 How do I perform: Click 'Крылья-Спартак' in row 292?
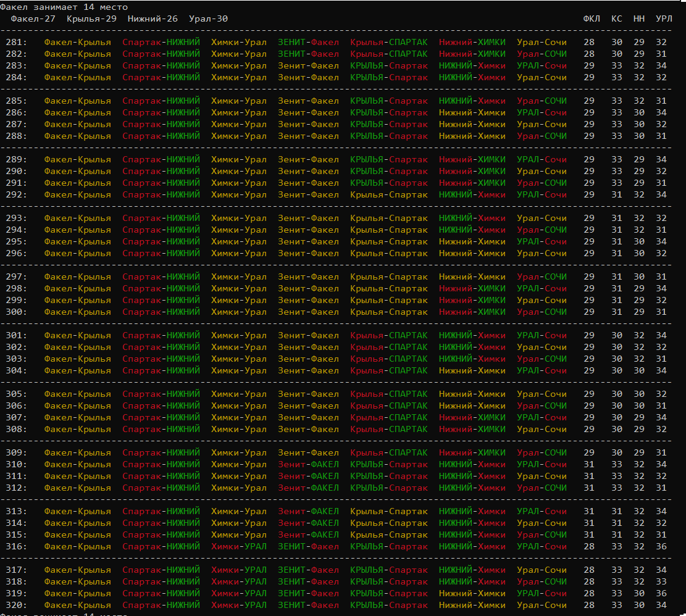tap(389, 195)
